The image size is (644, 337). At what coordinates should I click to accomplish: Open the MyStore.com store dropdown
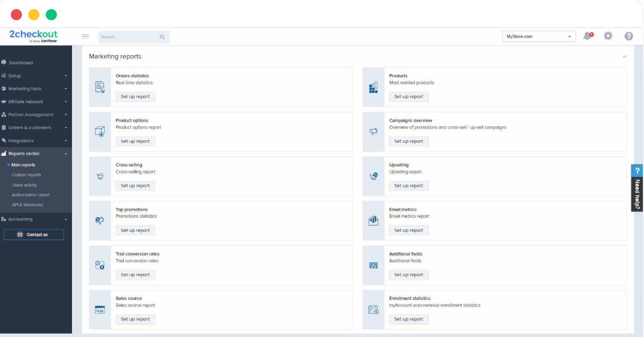(539, 37)
